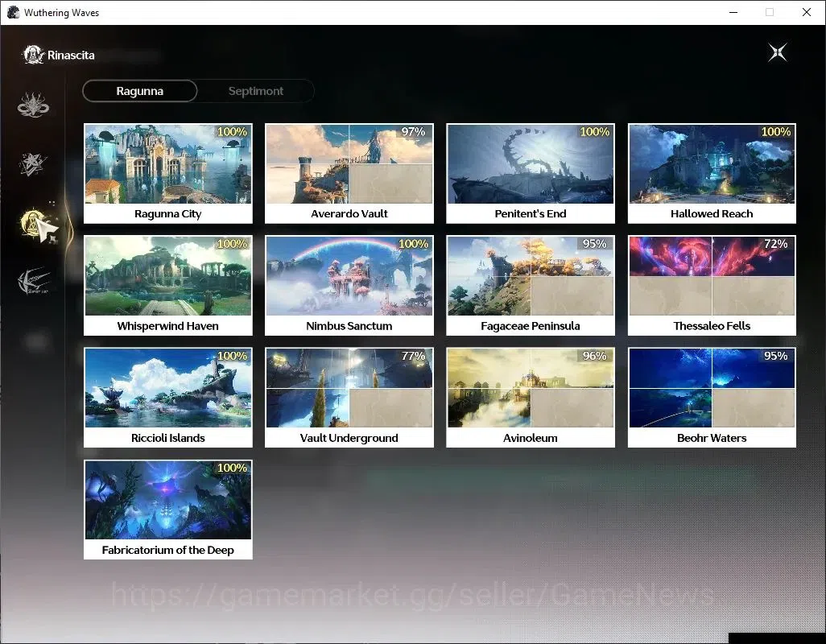Open the Hallowed Reach thumbnail
This screenshot has width=826, height=644.
(x=712, y=173)
